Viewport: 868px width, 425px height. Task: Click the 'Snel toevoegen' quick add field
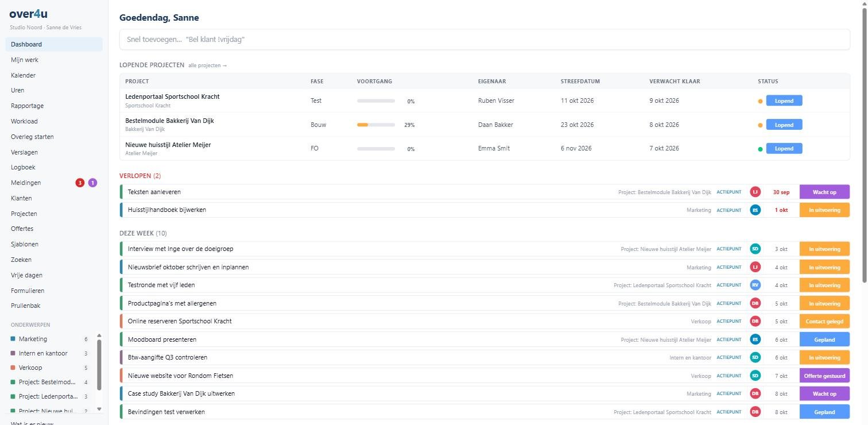click(x=485, y=40)
